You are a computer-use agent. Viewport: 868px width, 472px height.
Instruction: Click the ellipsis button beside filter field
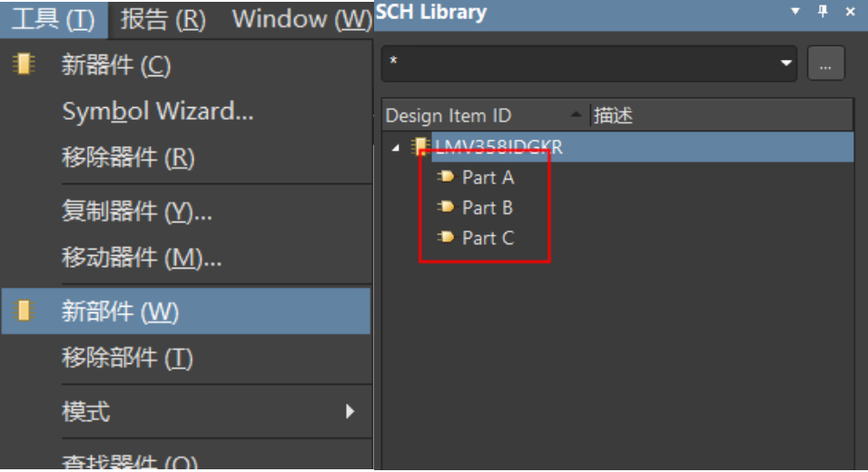[825, 64]
